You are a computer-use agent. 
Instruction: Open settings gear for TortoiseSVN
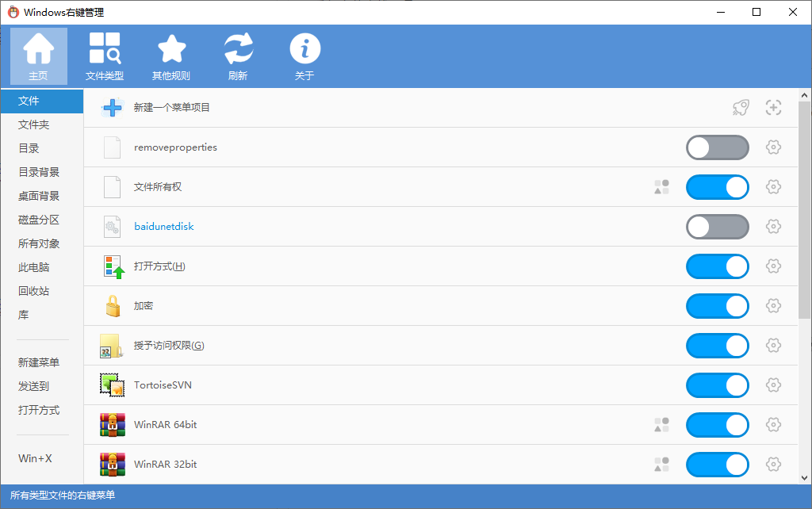pyautogui.click(x=773, y=385)
